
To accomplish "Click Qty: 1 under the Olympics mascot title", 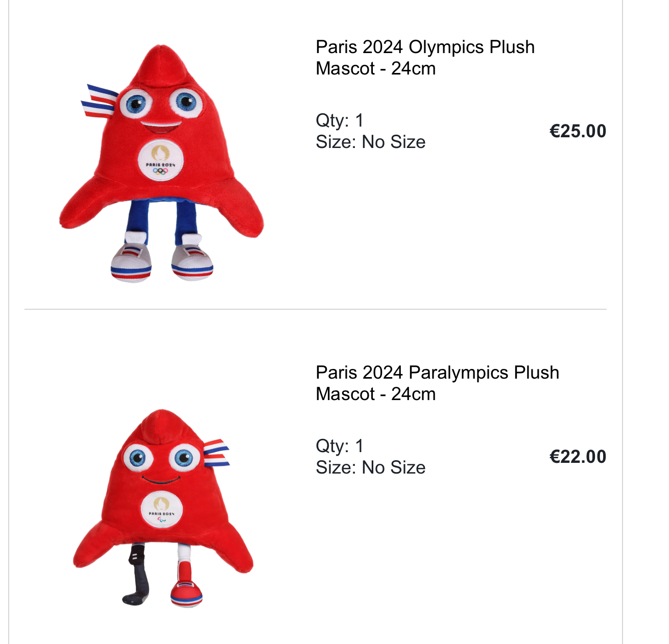I will tap(340, 120).
